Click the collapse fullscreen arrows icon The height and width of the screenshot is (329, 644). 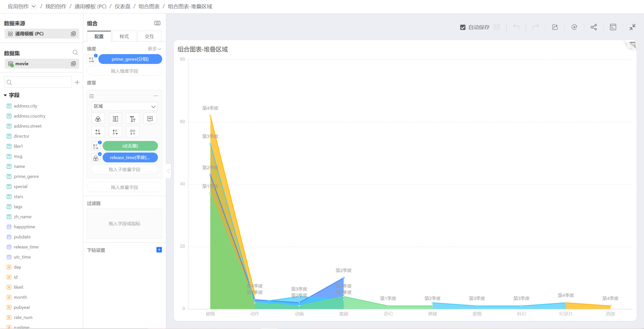(632, 27)
